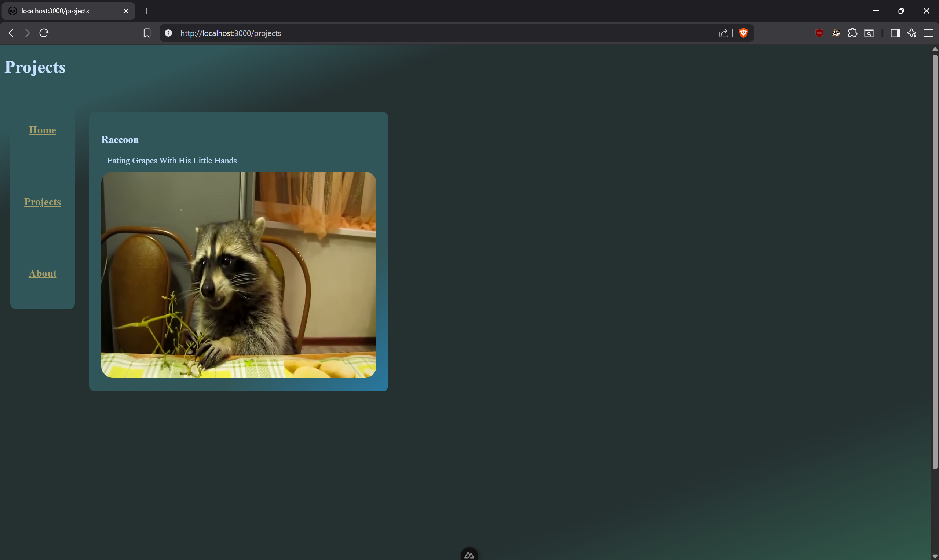The height and width of the screenshot is (560, 939).
Task: Click the vertical scrollbar thumb
Action: pos(935,262)
